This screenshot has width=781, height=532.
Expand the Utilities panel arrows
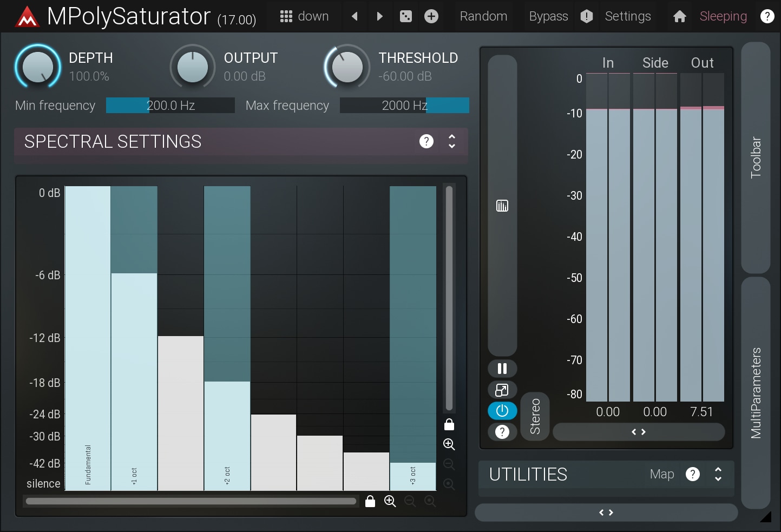pos(718,474)
